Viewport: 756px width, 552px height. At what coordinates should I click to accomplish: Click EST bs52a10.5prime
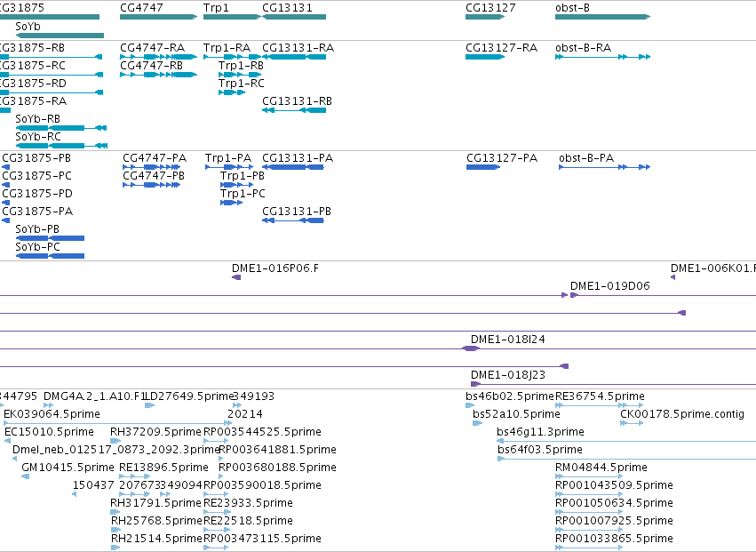coord(477,423)
